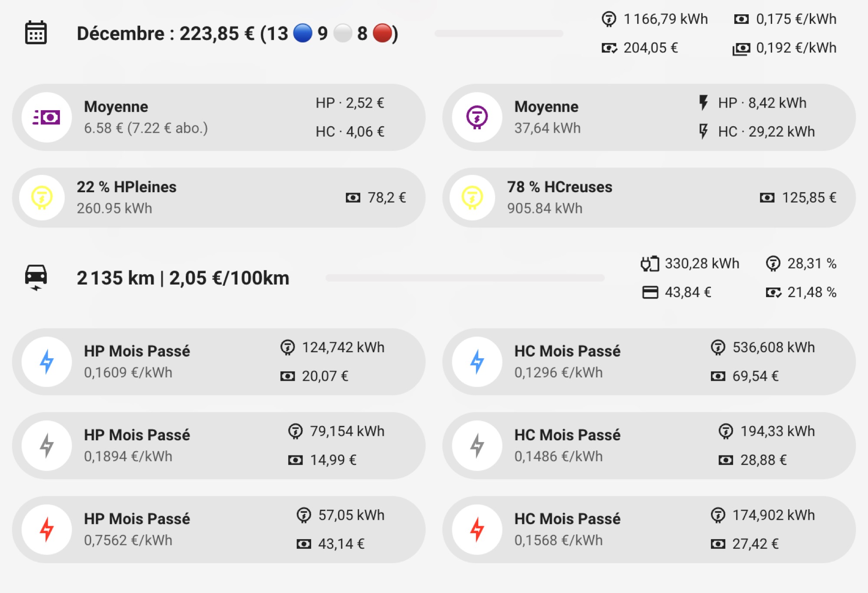Click the red day indicator dot
The image size is (868, 593).
(x=382, y=33)
